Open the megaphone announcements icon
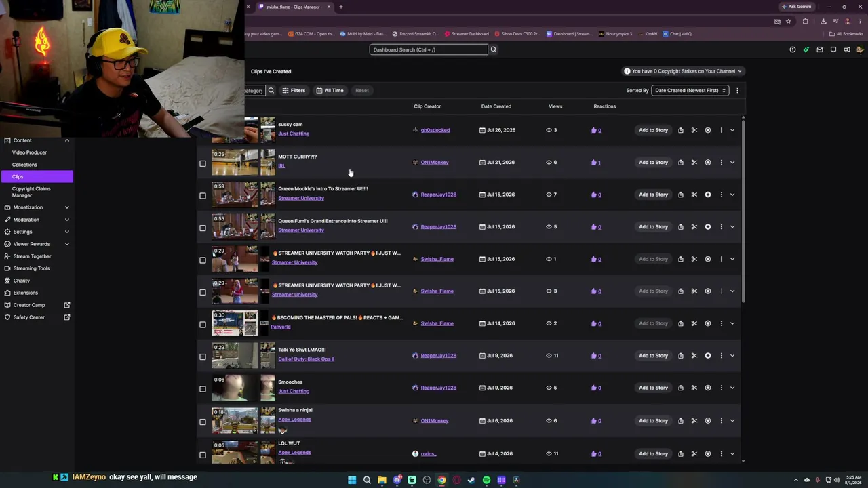This screenshot has height=488, width=868. (847, 49)
